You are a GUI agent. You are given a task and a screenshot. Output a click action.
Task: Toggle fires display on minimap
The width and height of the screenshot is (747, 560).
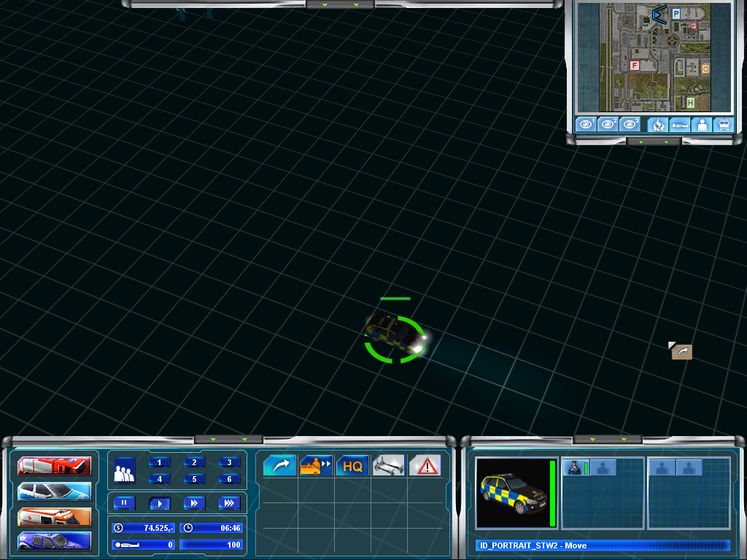pyautogui.click(x=657, y=125)
